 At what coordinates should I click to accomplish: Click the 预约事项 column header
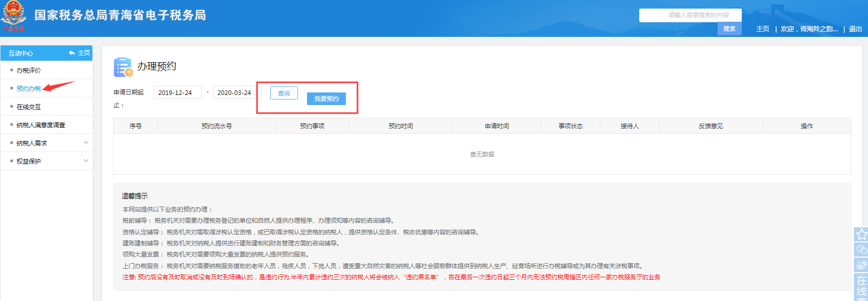point(312,126)
